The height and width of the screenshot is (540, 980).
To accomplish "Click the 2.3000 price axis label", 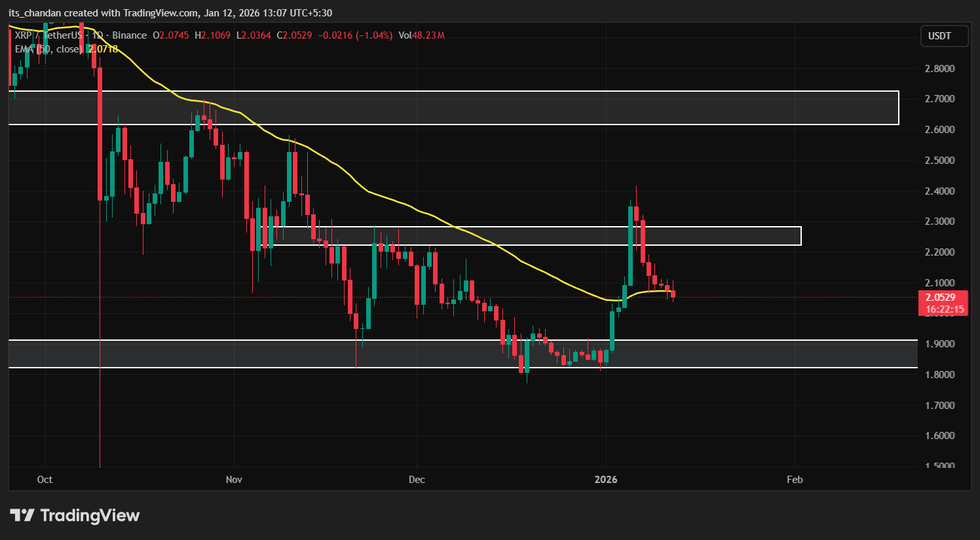I will pos(939,222).
